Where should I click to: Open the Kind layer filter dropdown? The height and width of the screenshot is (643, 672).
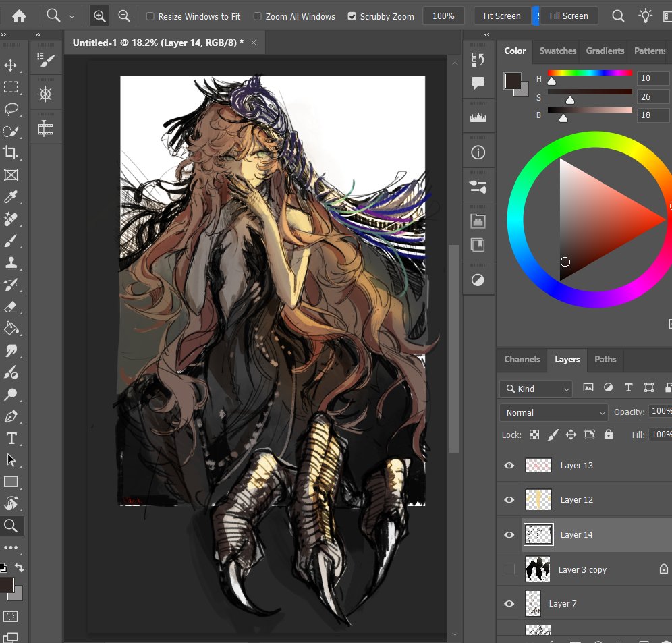click(x=536, y=389)
